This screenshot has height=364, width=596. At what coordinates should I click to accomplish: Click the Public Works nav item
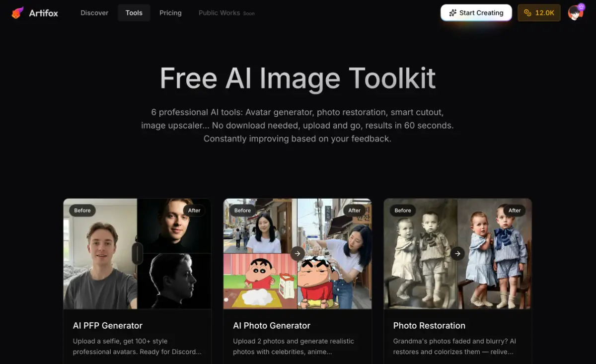tap(219, 13)
